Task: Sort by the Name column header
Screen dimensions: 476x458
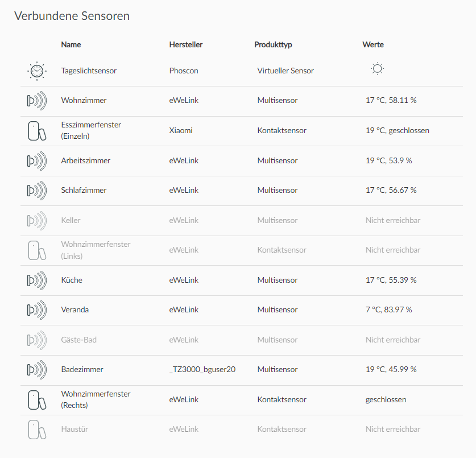Action: click(x=71, y=44)
